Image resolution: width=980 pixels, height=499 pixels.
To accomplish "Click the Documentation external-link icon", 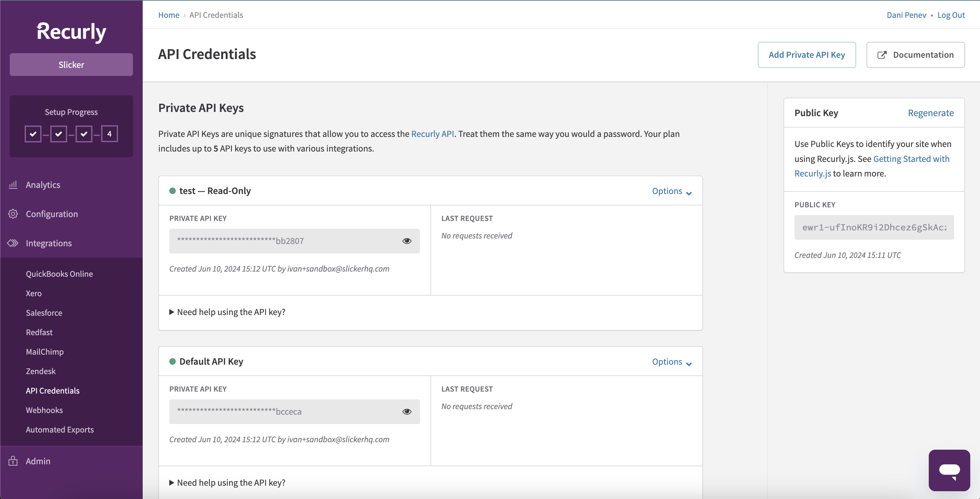I will [882, 55].
